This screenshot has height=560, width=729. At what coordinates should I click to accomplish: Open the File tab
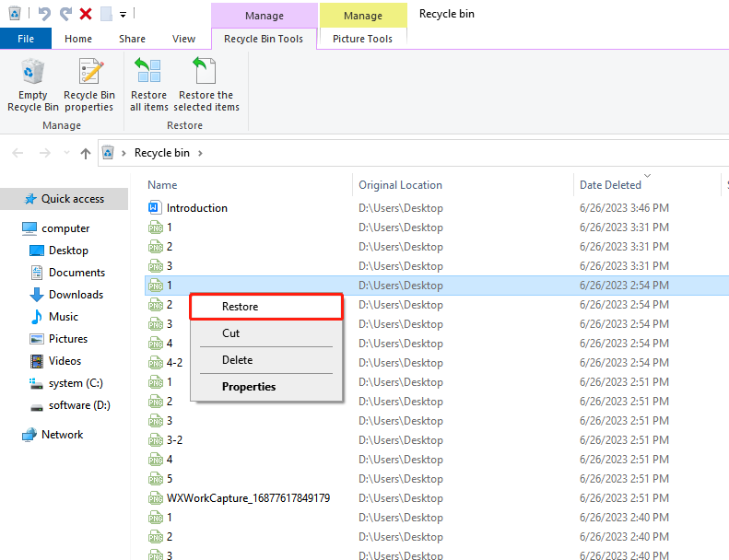(x=26, y=39)
